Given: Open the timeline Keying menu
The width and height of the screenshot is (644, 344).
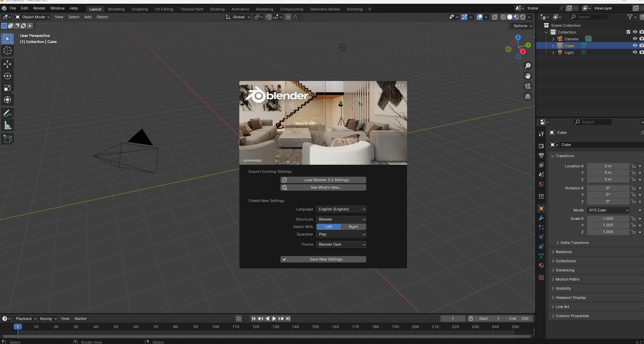Looking at the screenshot, I should coord(48,319).
